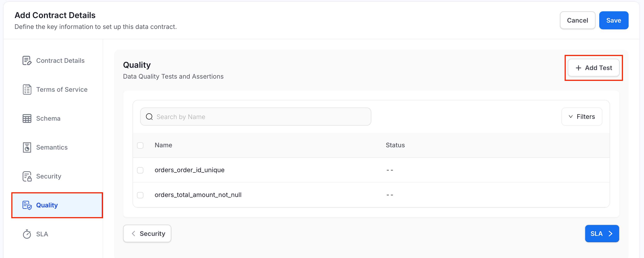Click the SLA stopwatch icon

click(x=27, y=234)
